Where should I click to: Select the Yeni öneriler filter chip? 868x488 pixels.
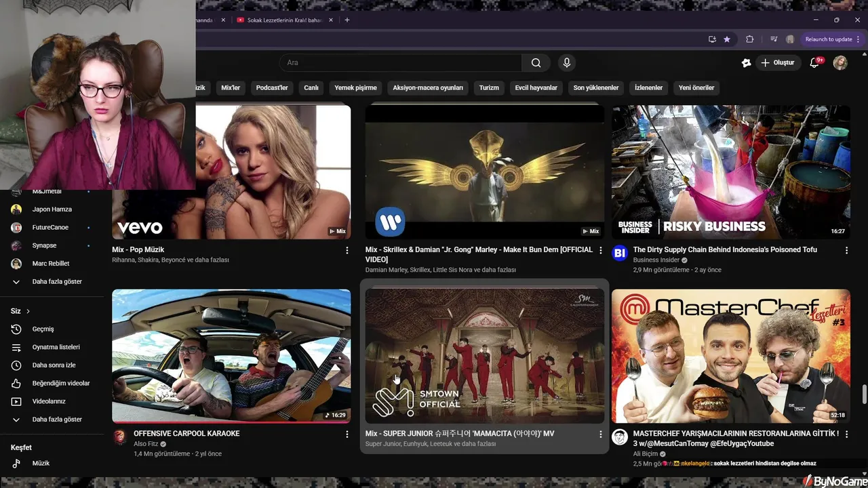[696, 87]
